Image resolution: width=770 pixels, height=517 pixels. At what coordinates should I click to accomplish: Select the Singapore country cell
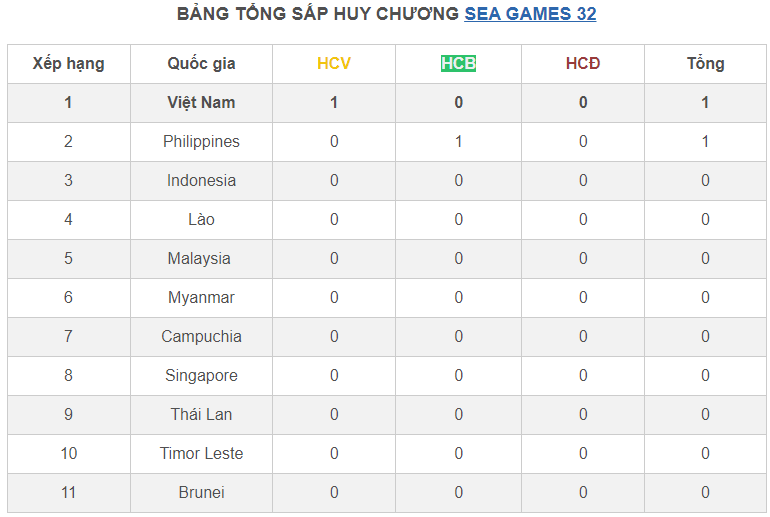click(201, 375)
